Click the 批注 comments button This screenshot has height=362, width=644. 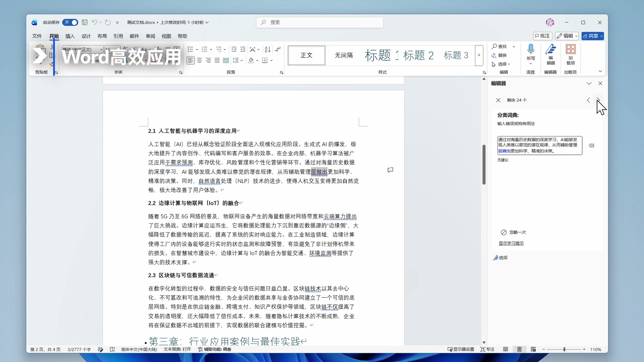coord(543,36)
